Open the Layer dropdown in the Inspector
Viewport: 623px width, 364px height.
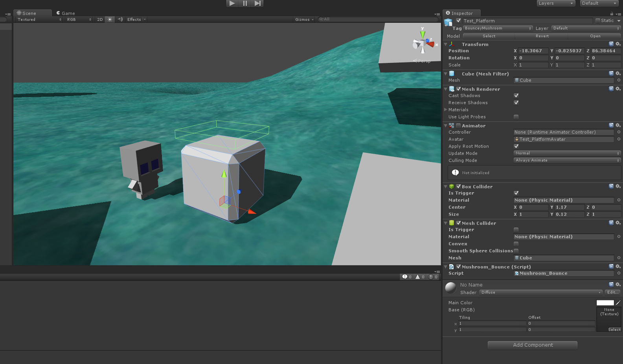pos(586,28)
